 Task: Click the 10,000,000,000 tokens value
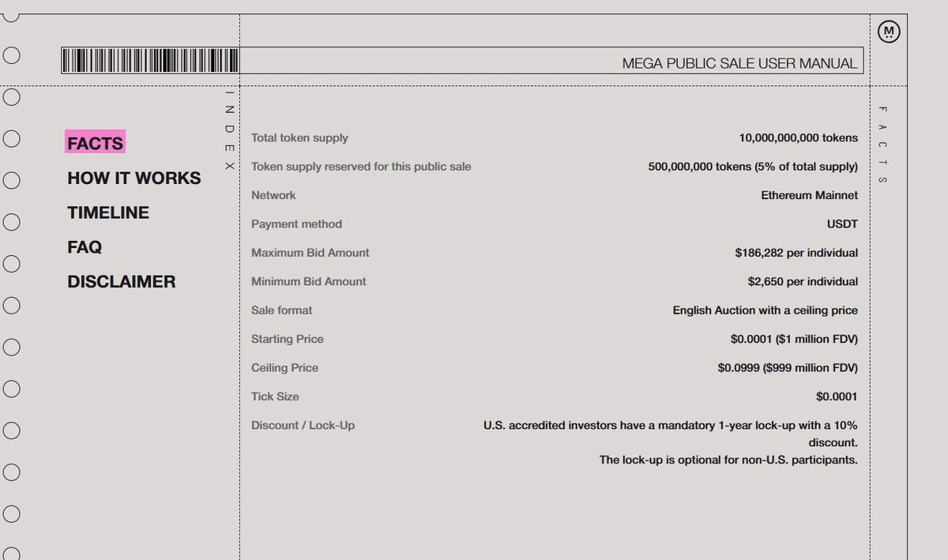798,137
